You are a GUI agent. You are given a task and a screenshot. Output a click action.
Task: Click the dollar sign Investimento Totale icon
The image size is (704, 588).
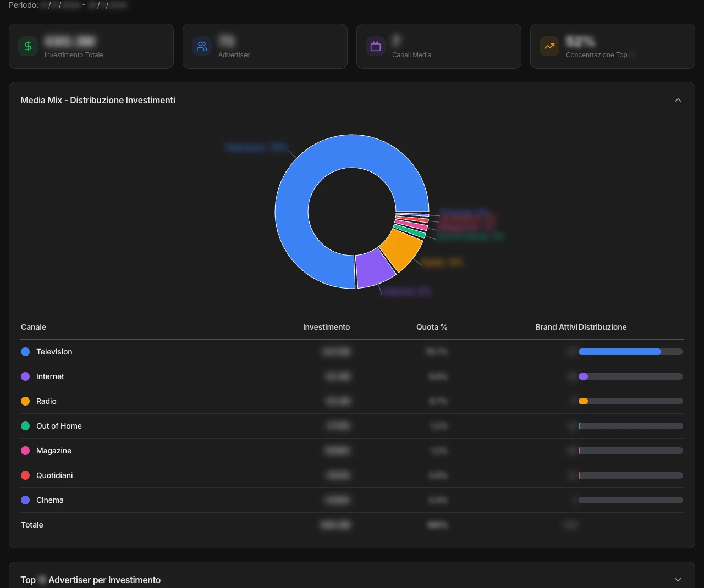coord(28,46)
